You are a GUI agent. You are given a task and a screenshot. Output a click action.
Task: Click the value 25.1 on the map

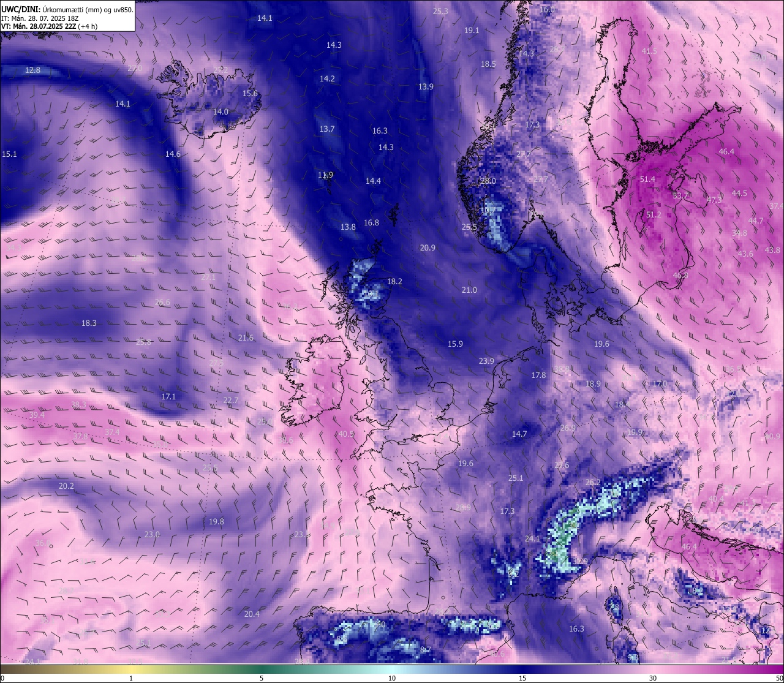(x=516, y=478)
